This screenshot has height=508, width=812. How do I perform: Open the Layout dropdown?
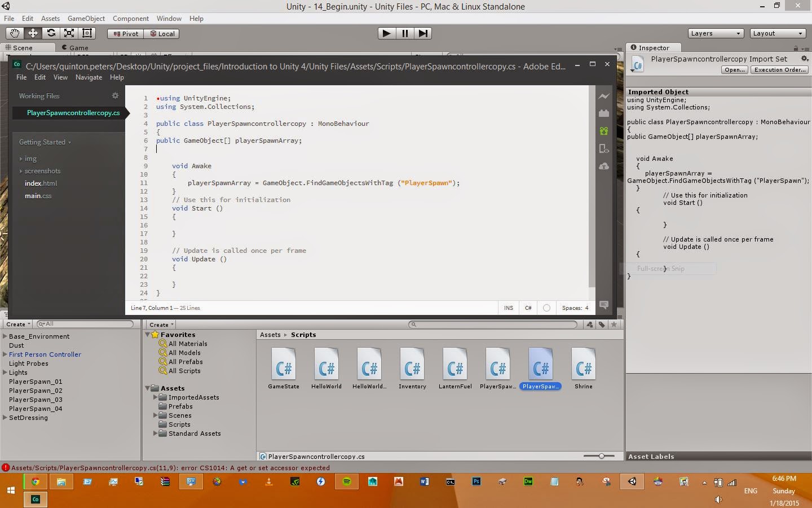coord(778,33)
